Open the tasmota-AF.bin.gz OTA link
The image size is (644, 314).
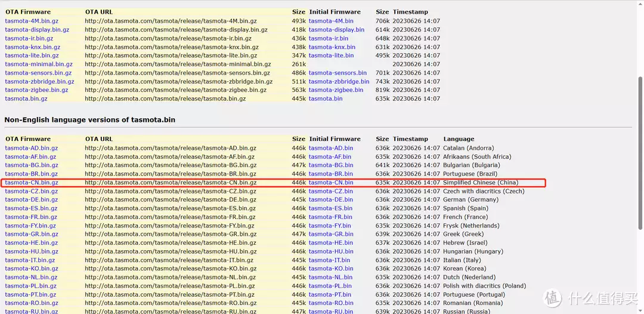point(31,156)
